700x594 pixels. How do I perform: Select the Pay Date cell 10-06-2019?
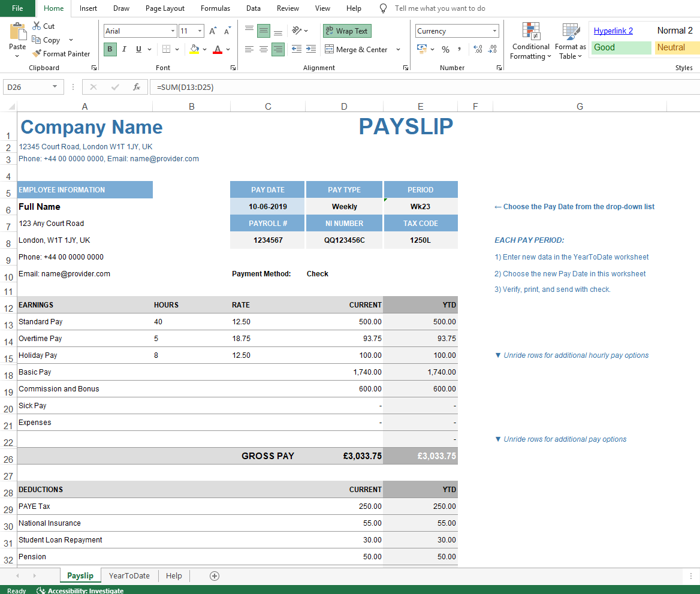[267, 206]
